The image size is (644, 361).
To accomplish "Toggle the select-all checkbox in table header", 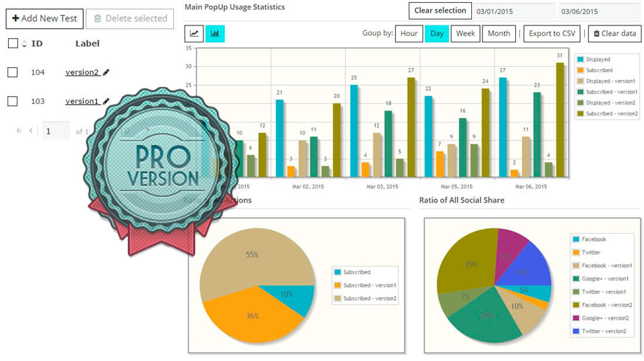I will [x=13, y=43].
